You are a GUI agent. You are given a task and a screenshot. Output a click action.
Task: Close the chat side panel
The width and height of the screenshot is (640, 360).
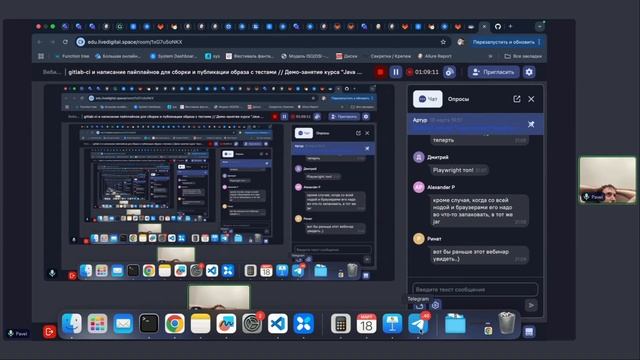(x=531, y=99)
